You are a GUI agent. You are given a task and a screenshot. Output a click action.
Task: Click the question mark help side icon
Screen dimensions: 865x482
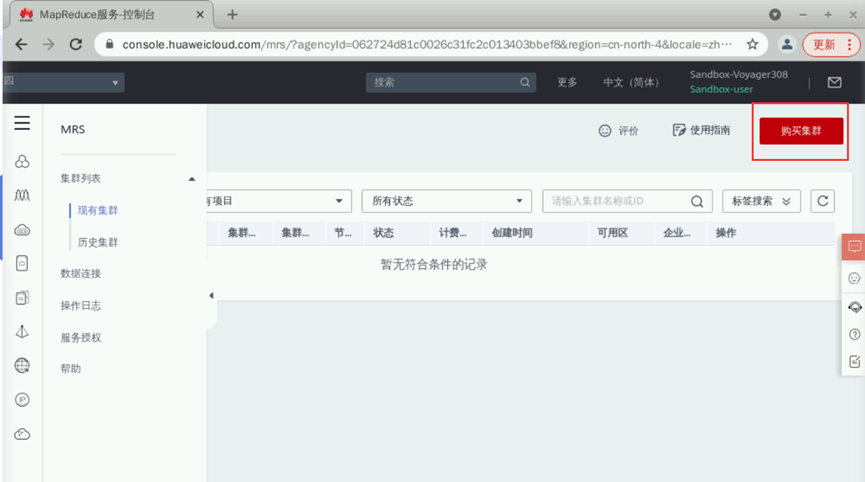coord(855,334)
